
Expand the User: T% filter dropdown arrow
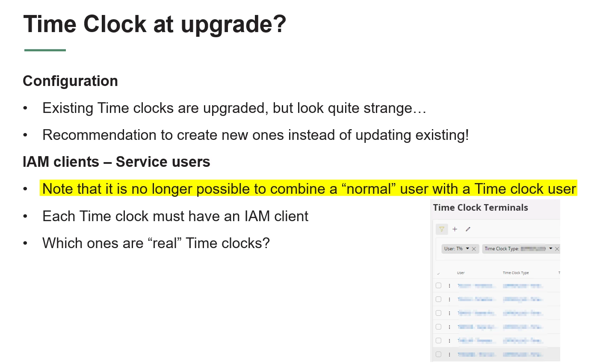coord(467,249)
